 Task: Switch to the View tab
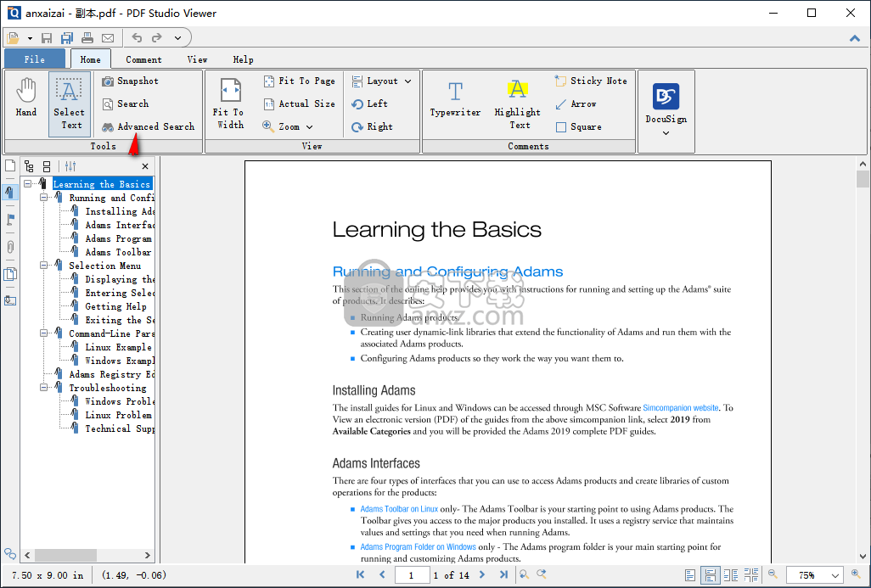click(197, 59)
